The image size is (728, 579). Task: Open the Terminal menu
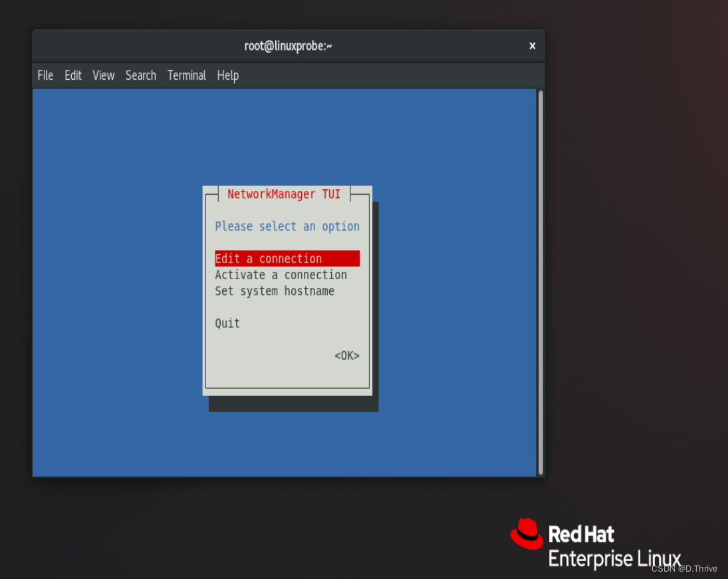pos(186,76)
